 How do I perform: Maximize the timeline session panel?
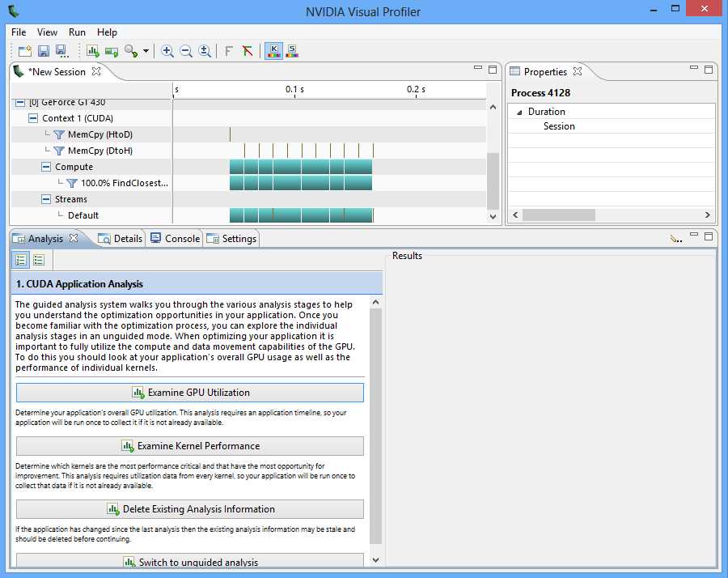tap(493, 70)
